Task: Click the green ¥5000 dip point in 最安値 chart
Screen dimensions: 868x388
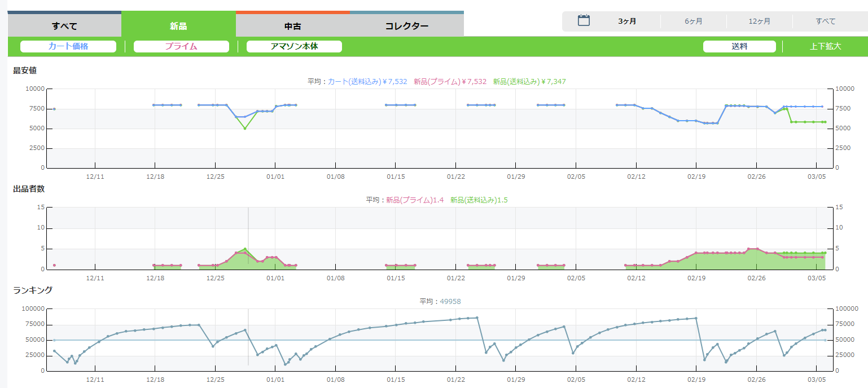Action: (x=245, y=129)
